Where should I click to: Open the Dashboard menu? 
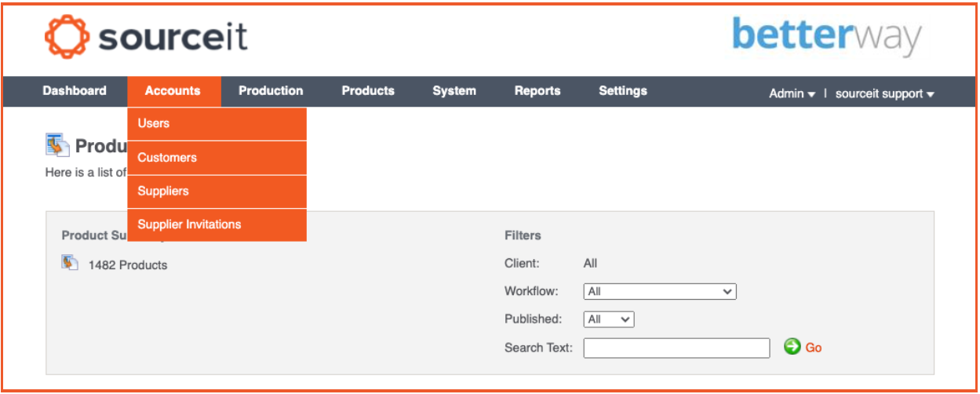[75, 91]
